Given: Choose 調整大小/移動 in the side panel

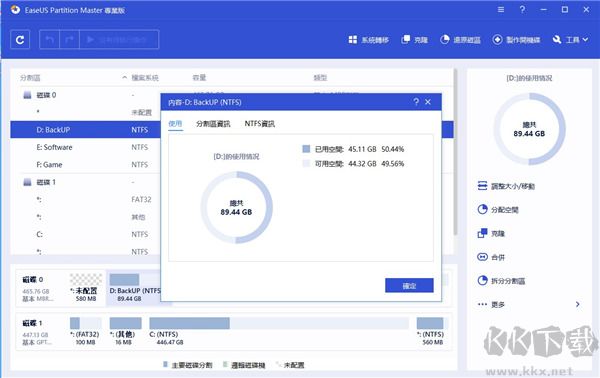Looking at the screenshot, I should coord(506,186).
